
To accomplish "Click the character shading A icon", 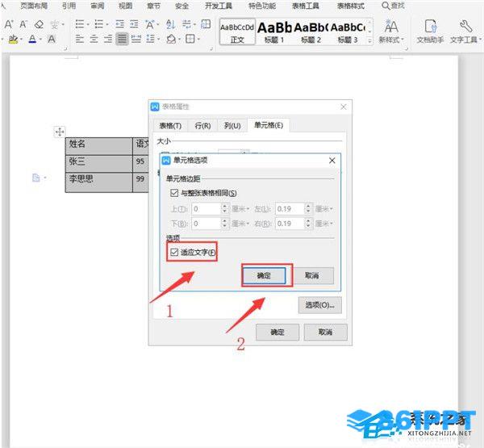I will pyautogui.click(x=52, y=40).
